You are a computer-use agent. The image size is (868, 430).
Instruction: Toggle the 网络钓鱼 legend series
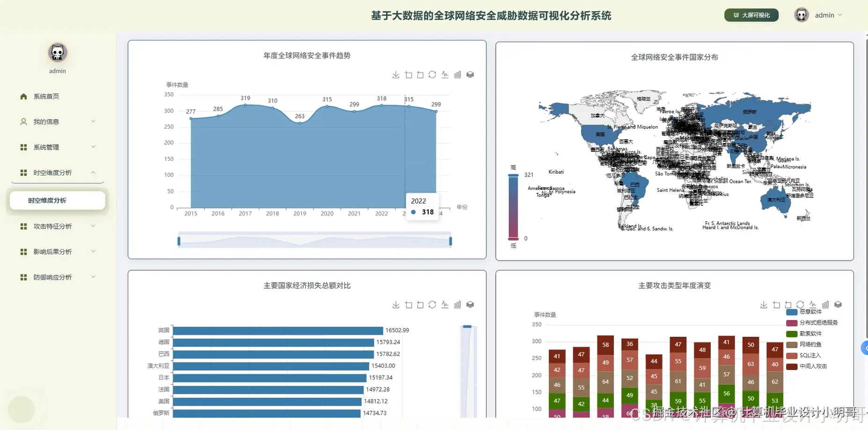(x=804, y=344)
